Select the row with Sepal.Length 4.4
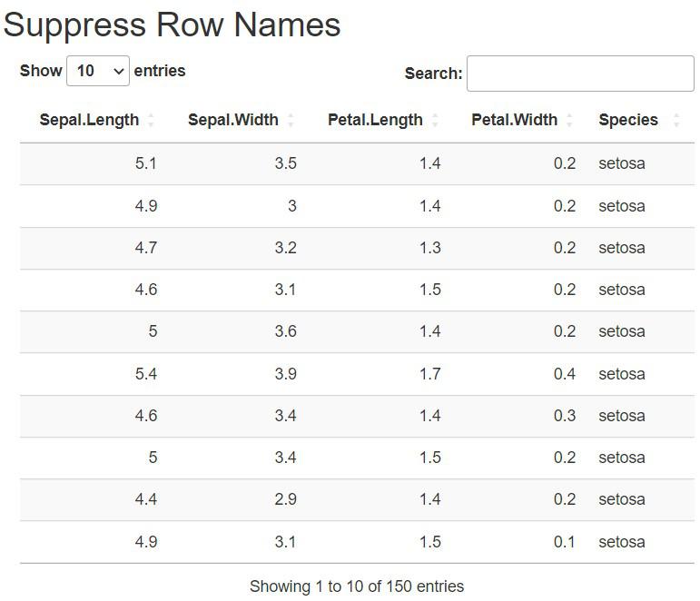 (357, 499)
